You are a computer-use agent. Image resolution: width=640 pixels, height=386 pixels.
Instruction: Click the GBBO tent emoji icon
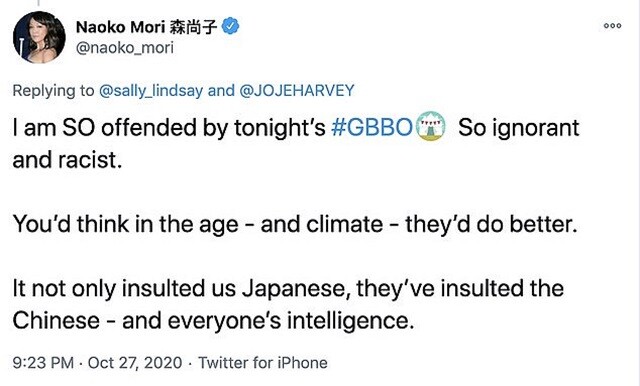[x=430, y=126]
